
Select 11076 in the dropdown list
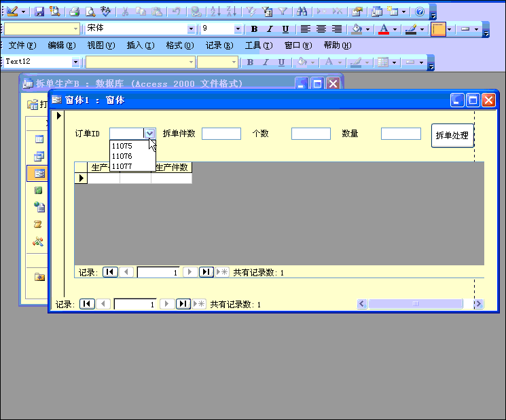tap(132, 156)
